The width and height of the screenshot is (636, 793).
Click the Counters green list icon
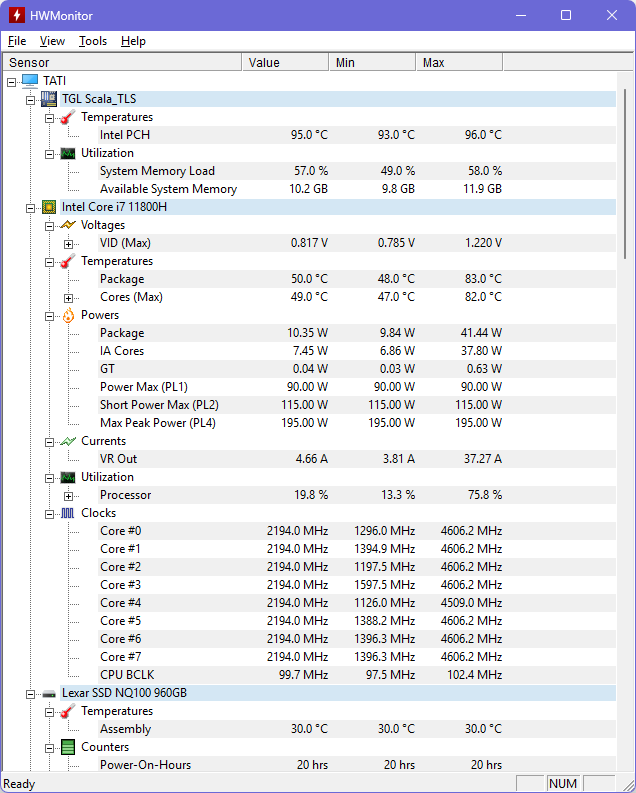(x=68, y=747)
